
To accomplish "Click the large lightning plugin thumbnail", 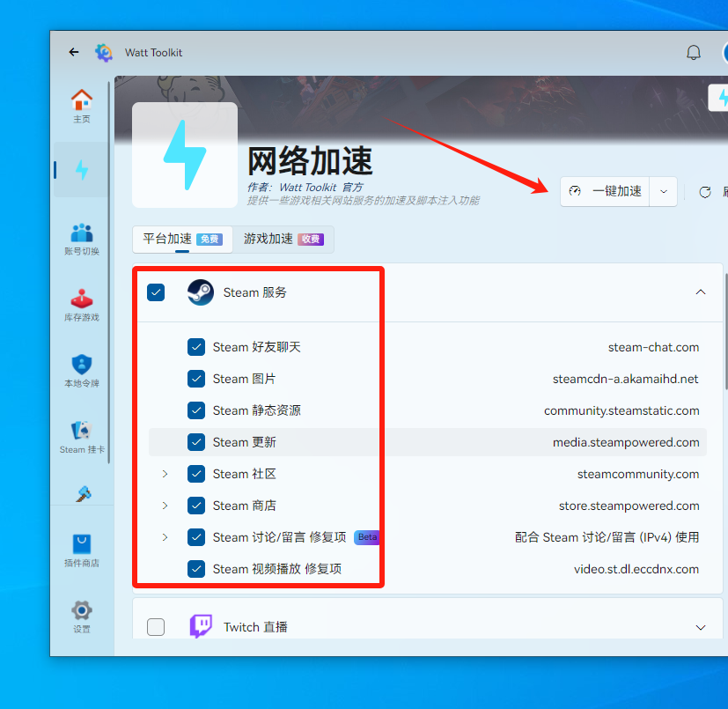I will tap(185, 155).
